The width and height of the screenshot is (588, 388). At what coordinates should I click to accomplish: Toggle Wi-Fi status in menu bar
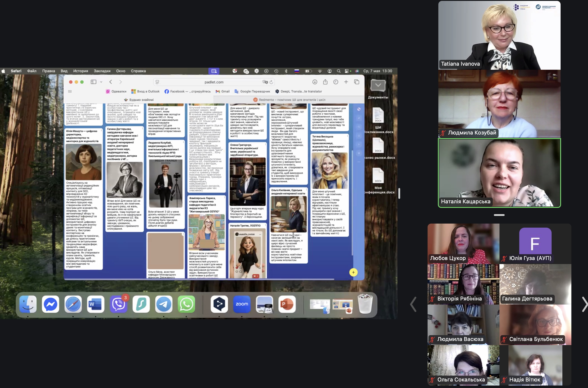tap(320, 71)
